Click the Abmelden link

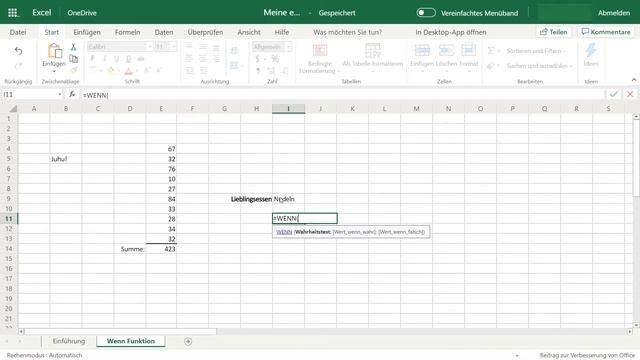tap(614, 13)
